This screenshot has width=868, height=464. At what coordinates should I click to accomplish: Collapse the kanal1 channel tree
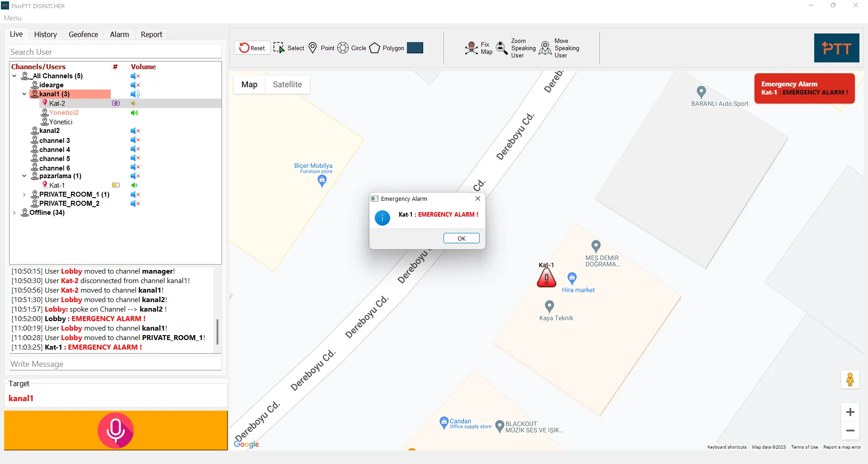point(24,94)
